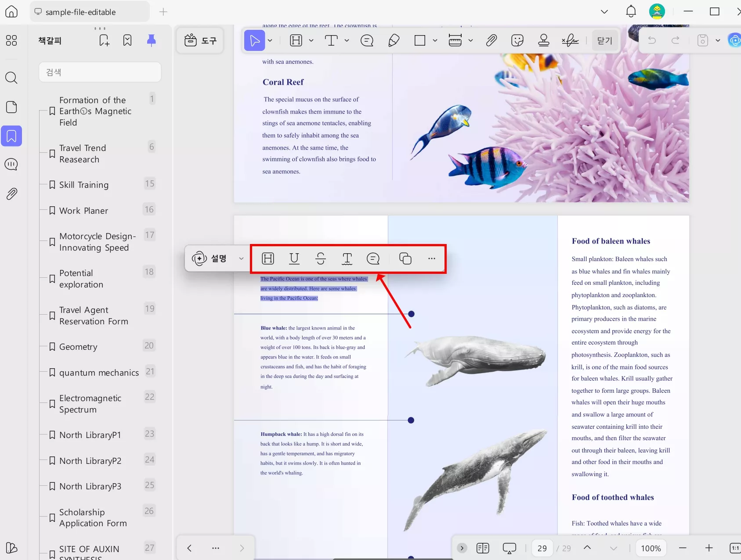
Task: Toggle the comments sidebar panel
Action: click(x=11, y=165)
